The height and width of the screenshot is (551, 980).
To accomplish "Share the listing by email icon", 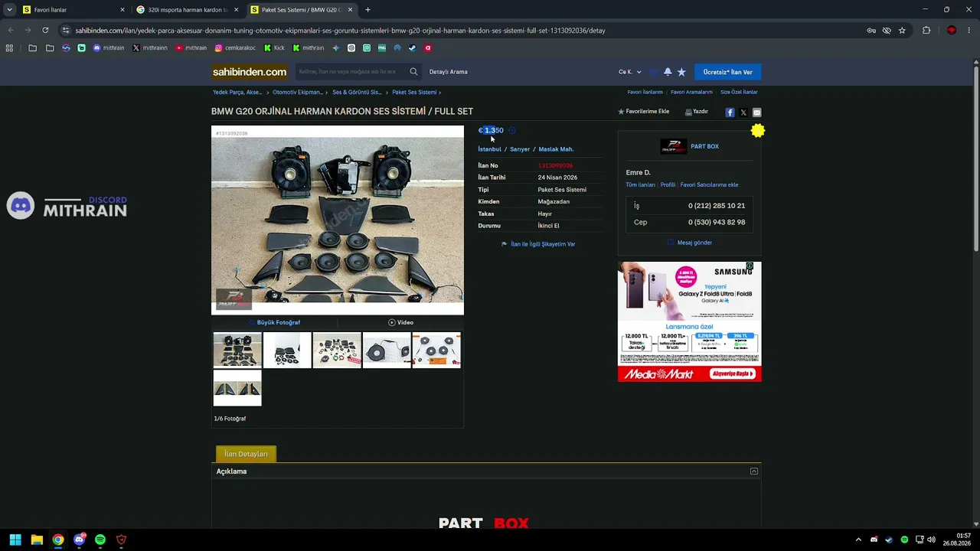I will (x=756, y=112).
